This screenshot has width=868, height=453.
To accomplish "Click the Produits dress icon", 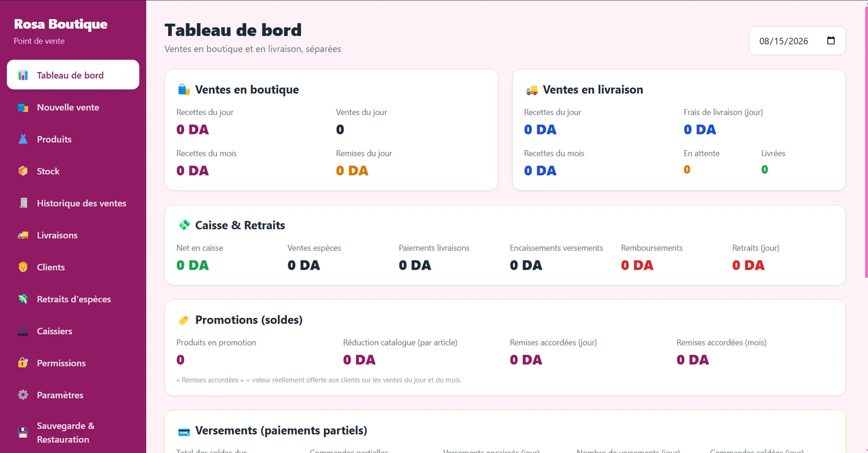I will click(23, 139).
